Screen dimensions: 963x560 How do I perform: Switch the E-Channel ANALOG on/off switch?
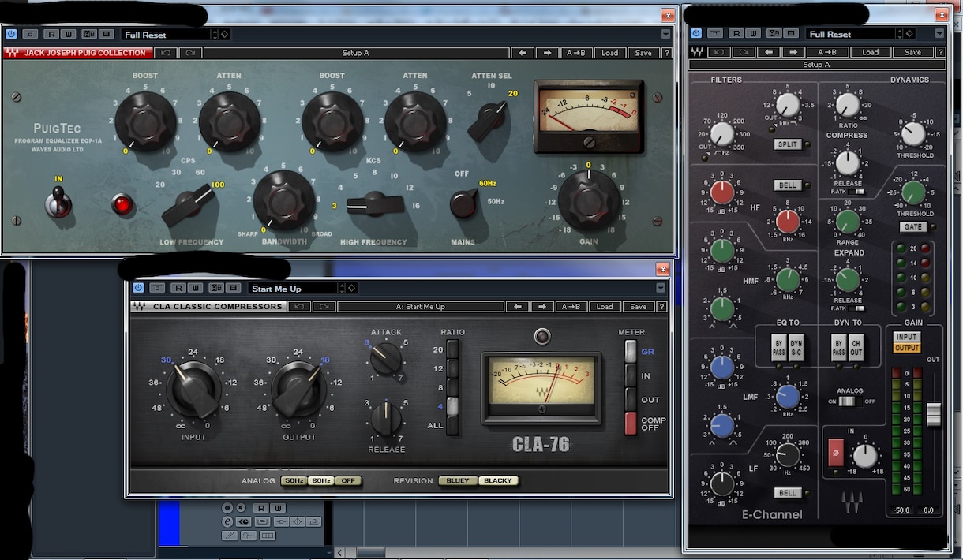pos(845,401)
